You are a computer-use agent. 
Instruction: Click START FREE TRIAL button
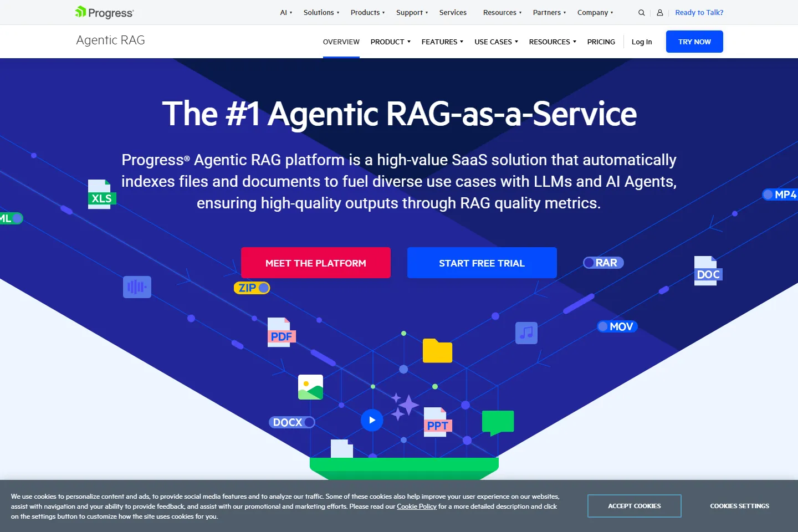[482, 263]
